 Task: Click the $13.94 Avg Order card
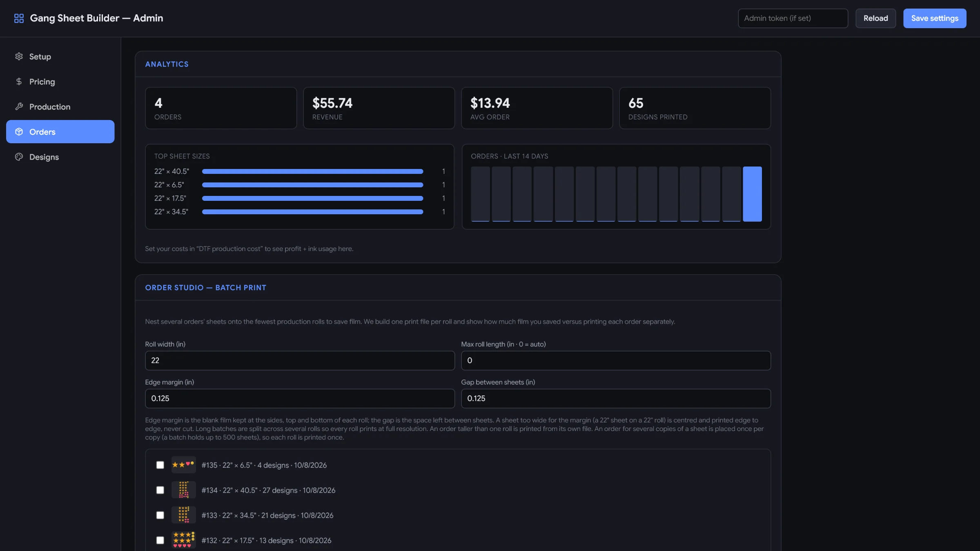(x=537, y=108)
